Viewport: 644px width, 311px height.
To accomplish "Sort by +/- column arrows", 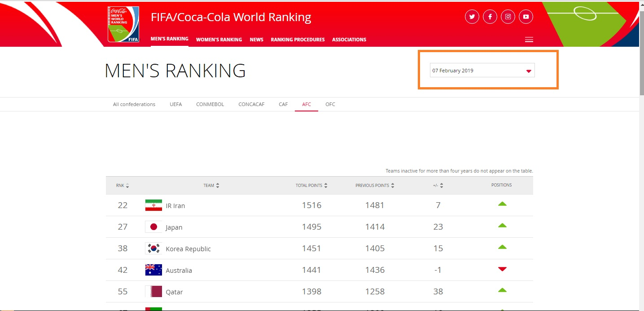I will click(x=442, y=185).
